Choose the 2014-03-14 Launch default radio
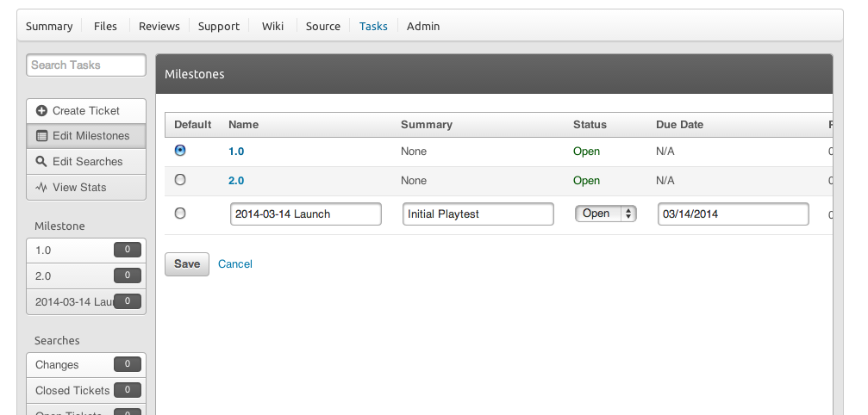 point(180,214)
